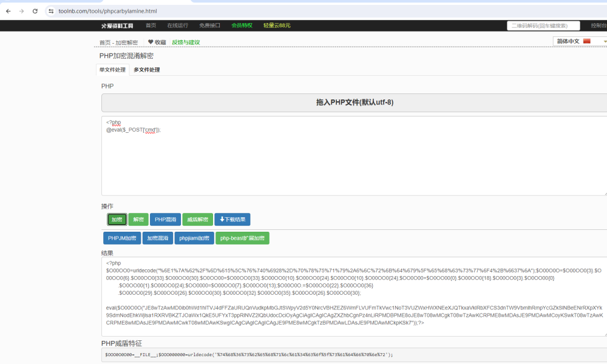This screenshot has height=364, width=607.
Task: Click the php-beast扩展加密 button
Action: coord(242,238)
